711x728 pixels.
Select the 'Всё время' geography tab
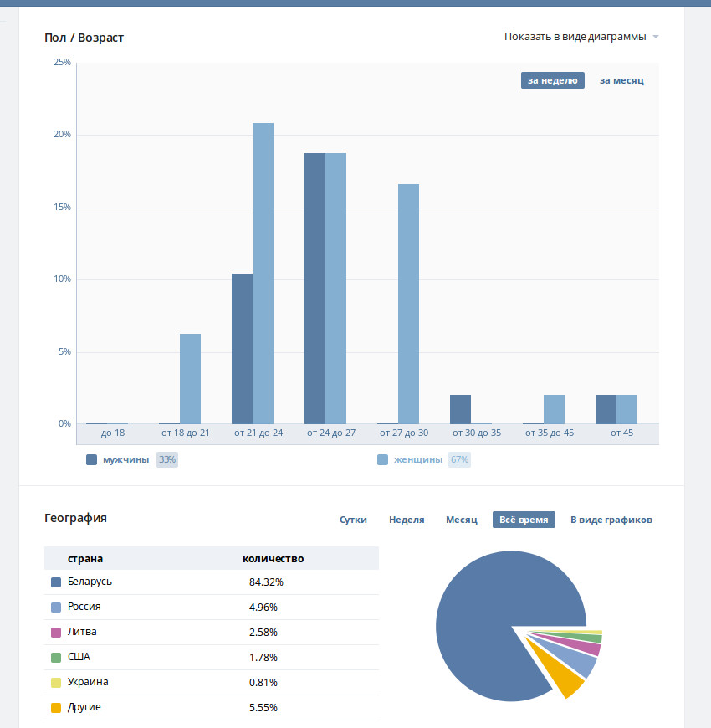(524, 520)
